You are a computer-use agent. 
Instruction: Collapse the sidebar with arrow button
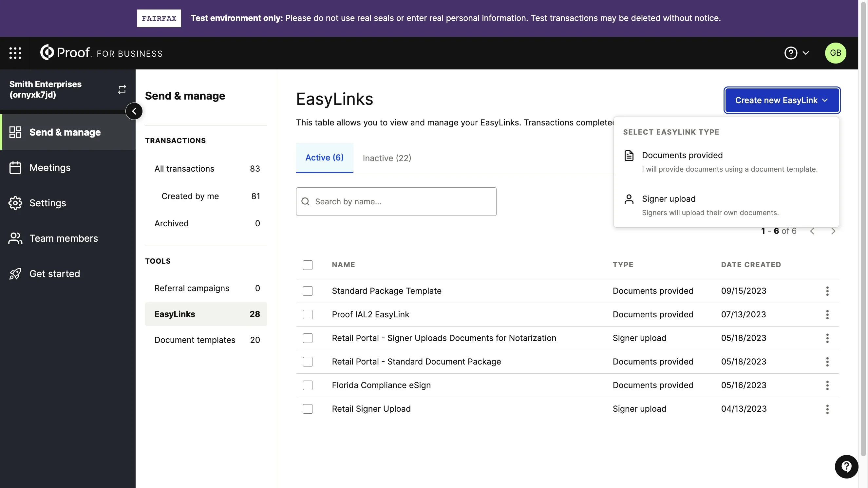point(134,111)
